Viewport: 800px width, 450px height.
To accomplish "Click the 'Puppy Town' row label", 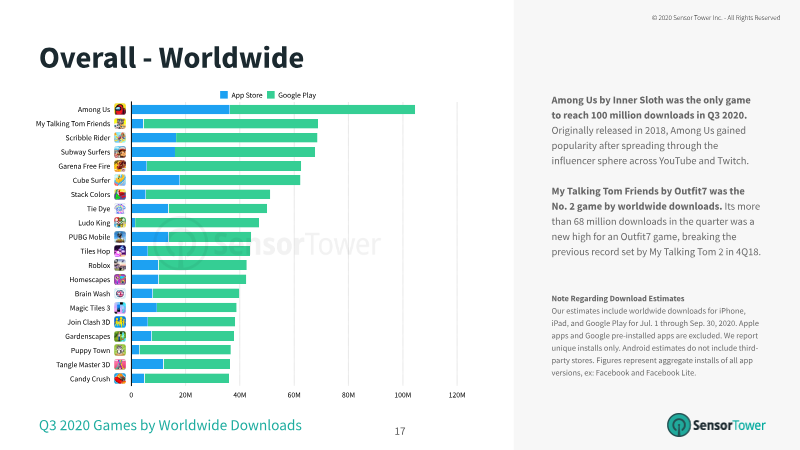I will pos(90,351).
